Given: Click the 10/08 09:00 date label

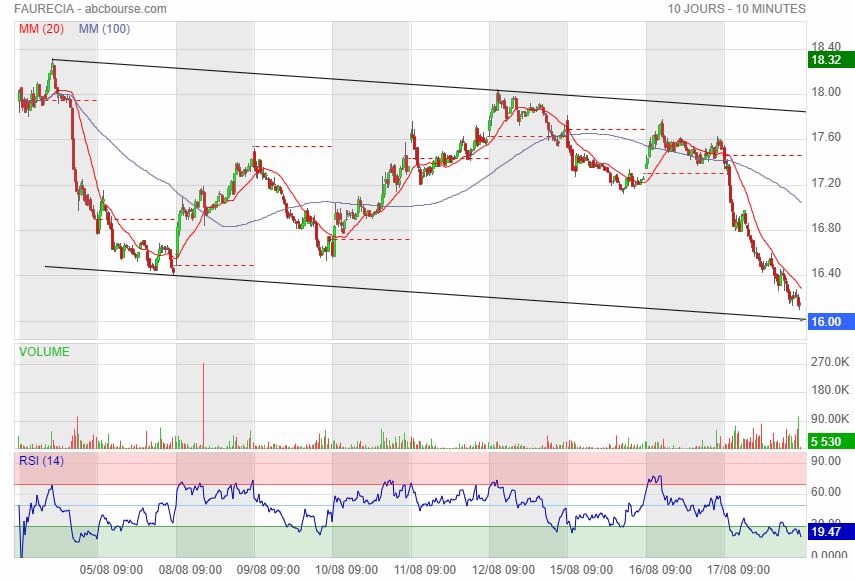Looking at the screenshot, I should point(346,570).
